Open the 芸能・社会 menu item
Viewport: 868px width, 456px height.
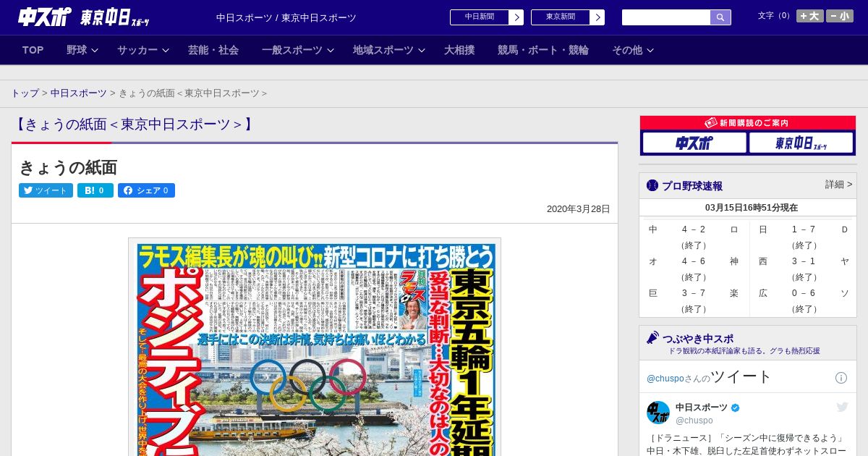click(213, 50)
